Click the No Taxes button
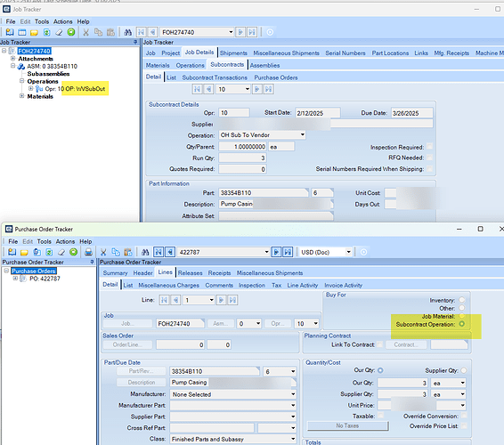 point(347,425)
